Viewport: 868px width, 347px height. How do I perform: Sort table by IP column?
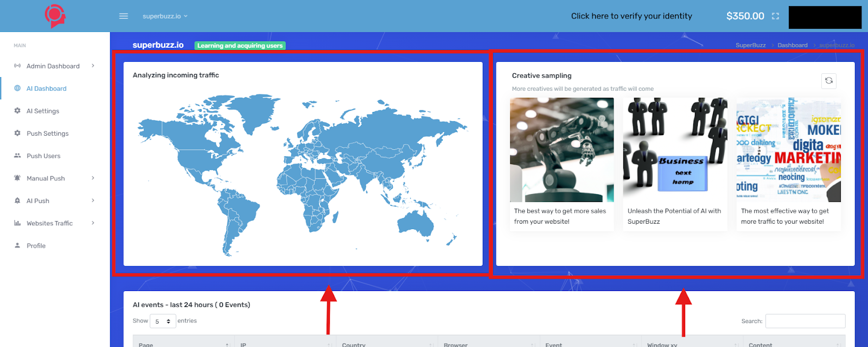[x=285, y=342]
